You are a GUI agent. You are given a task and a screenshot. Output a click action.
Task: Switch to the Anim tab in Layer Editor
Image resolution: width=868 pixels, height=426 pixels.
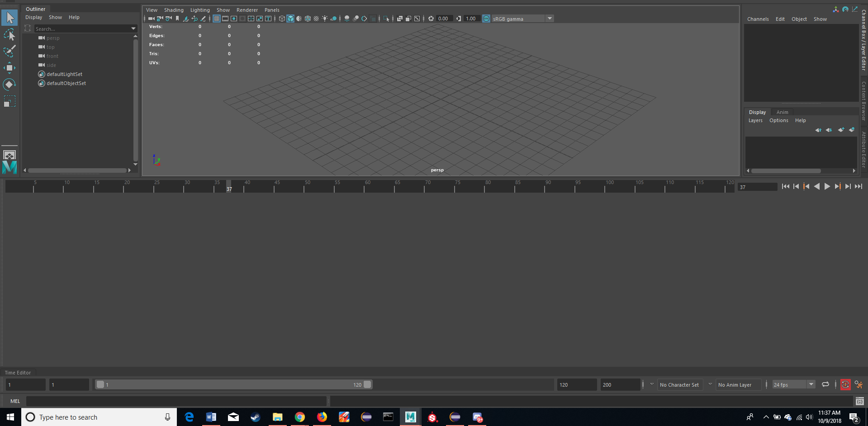pyautogui.click(x=783, y=112)
